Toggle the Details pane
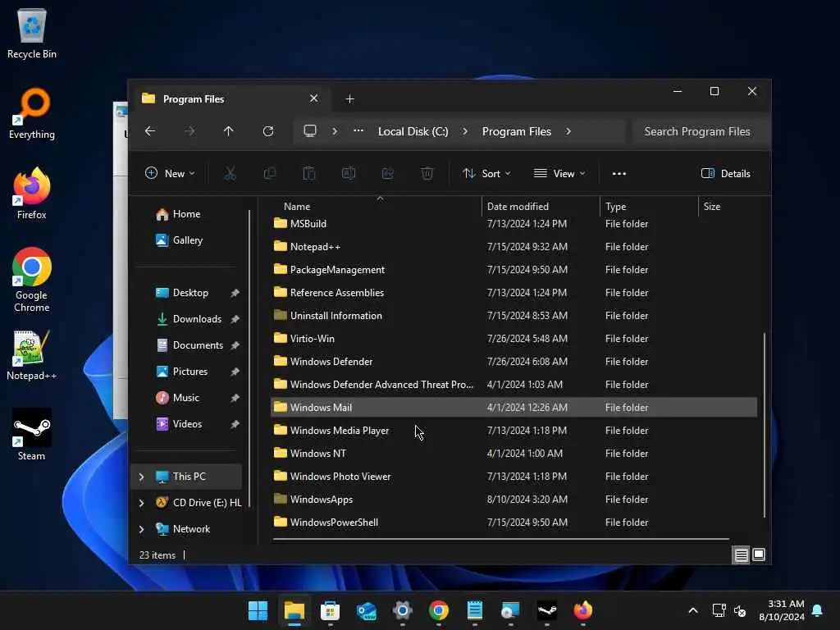Image resolution: width=840 pixels, height=630 pixels. coord(726,173)
